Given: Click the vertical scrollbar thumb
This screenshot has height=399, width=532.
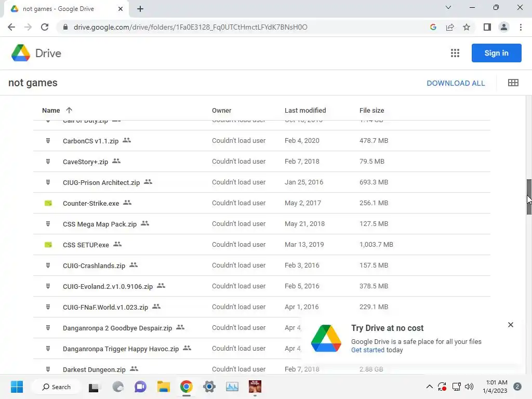Looking at the screenshot, I should coord(529,197).
